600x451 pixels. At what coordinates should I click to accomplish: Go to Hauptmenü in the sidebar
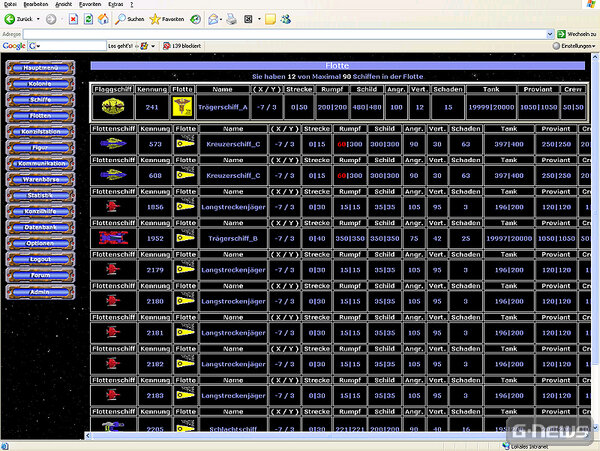[43, 66]
